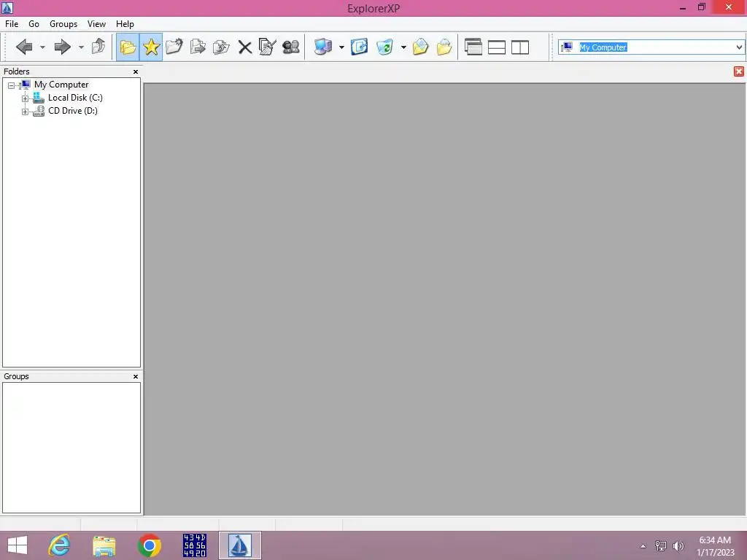Select My Computer in folder tree
The height and width of the screenshot is (560, 747).
61,85
